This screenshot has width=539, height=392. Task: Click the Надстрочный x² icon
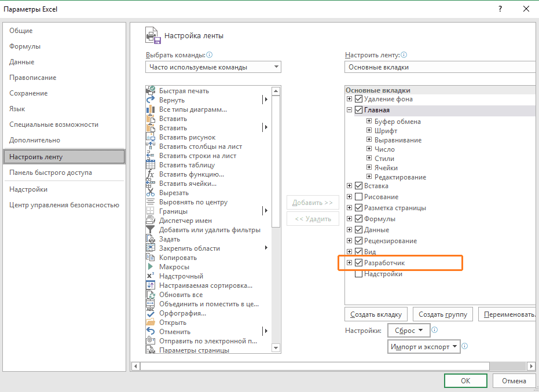point(151,276)
